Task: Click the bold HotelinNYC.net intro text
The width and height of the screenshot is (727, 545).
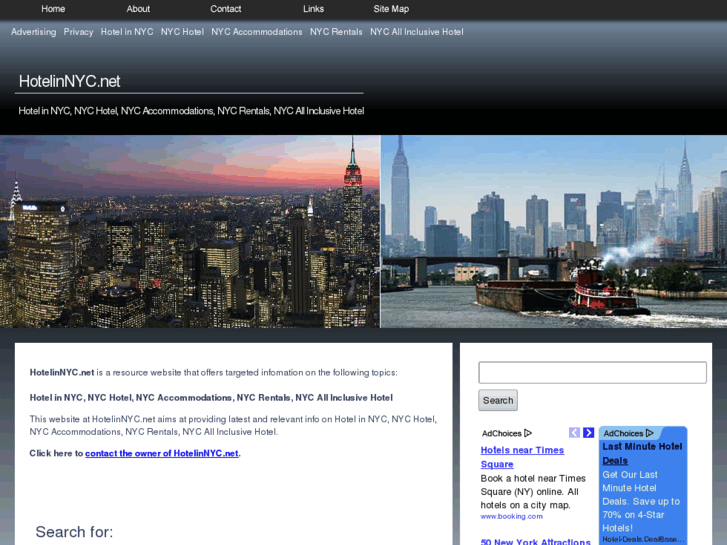Action: click(62, 372)
